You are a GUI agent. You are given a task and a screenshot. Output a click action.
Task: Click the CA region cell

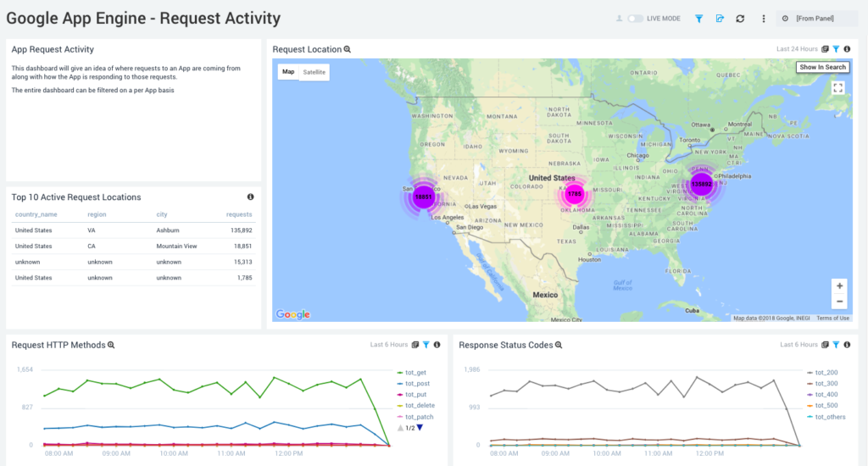pyautogui.click(x=92, y=247)
